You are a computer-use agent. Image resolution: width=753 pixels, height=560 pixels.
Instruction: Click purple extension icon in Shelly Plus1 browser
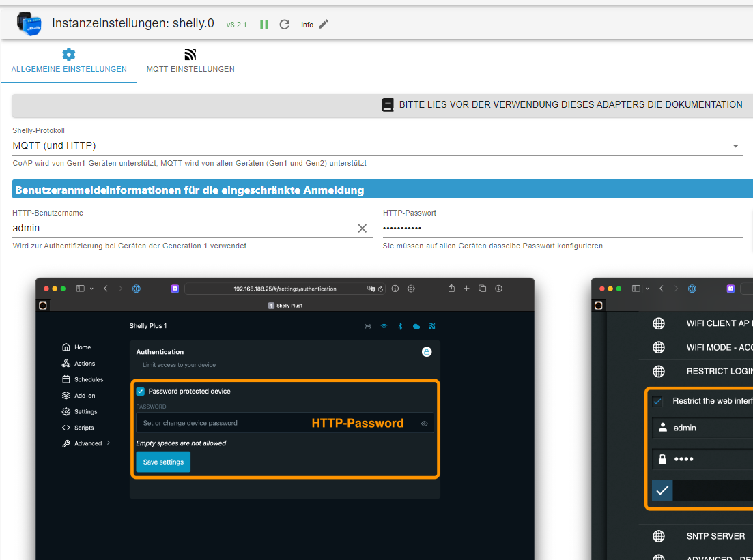pyautogui.click(x=175, y=289)
